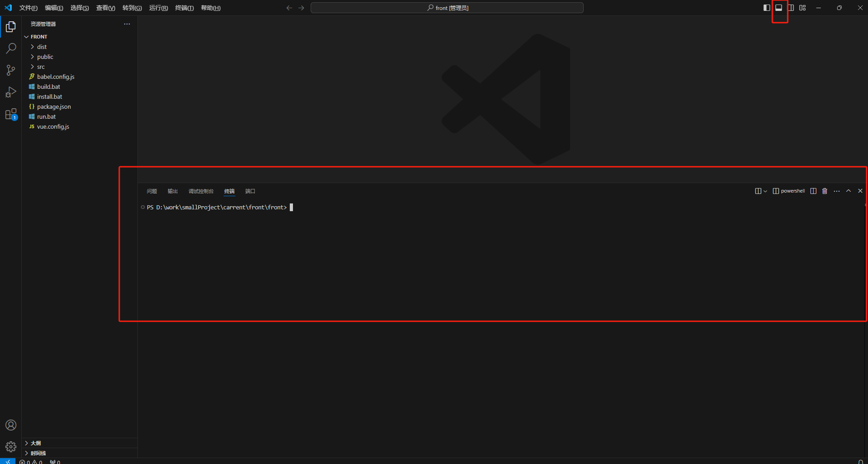Open the 帮助(H) menu
The height and width of the screenshot is (464, 868).
point(211,8)
